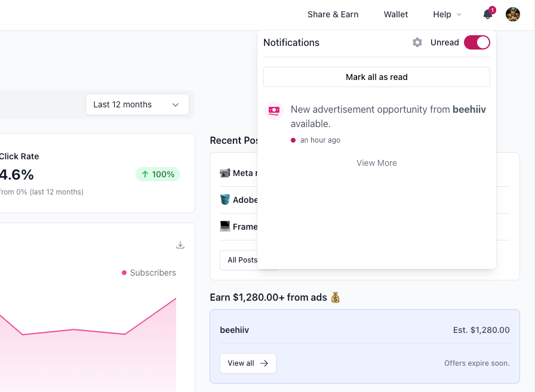Click the advertisement money notification icon
The width and height of the screenshot is (535, 392).
[274, 111]
